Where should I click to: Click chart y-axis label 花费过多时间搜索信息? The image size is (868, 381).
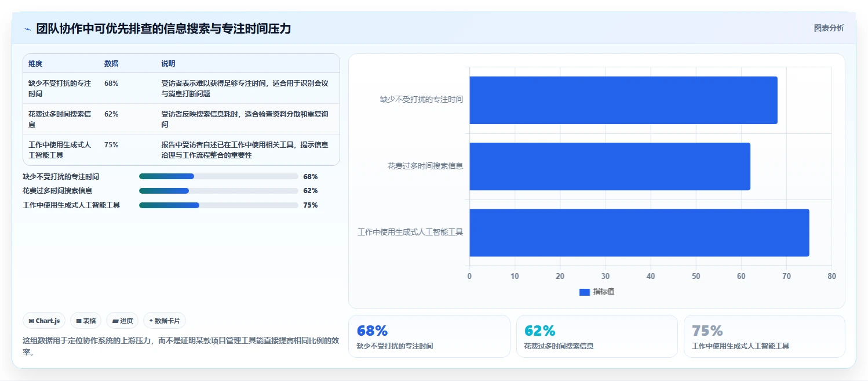click(425, 166)
